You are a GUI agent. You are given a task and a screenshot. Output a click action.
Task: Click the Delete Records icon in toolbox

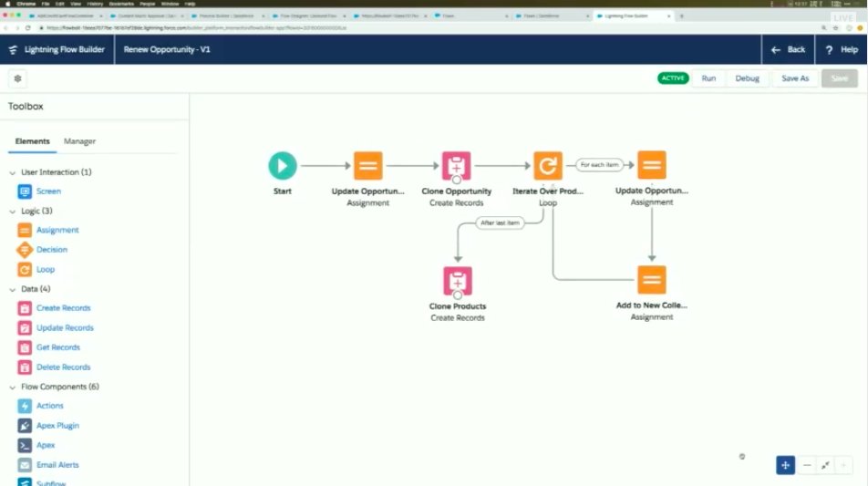[25, 367]
